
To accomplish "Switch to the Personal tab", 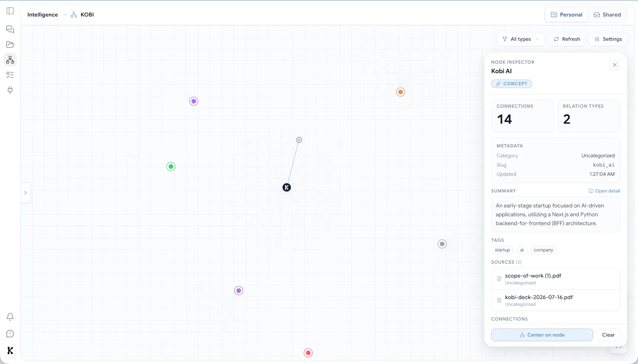I will pyautogui.click(x=567, y=15).
